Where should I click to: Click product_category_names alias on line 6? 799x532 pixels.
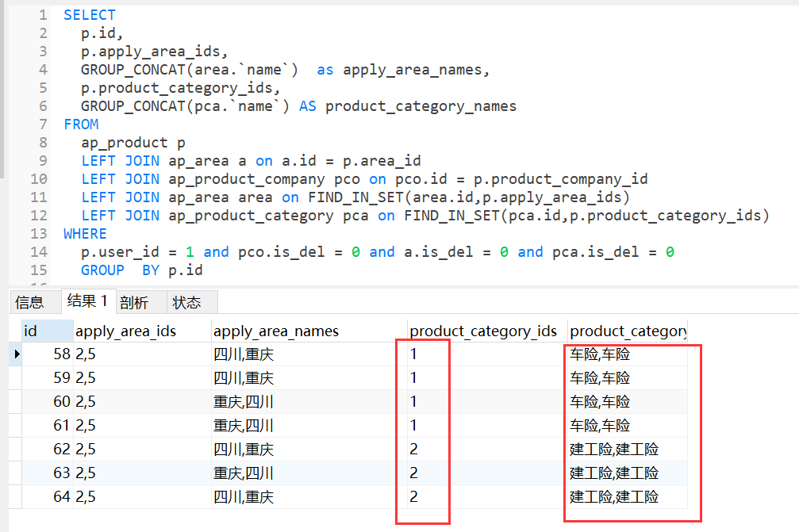tap(421, 106)
